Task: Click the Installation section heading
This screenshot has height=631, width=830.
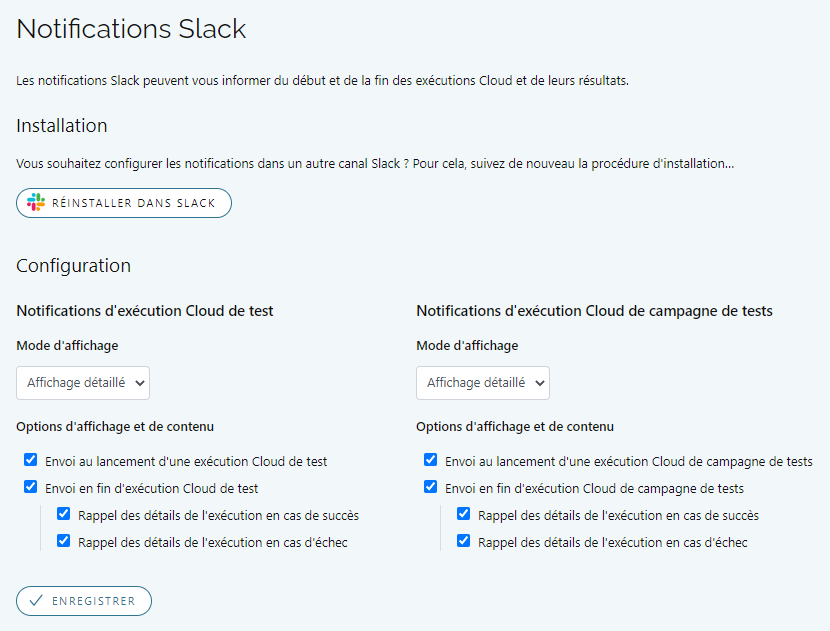Action: (62, 126)
